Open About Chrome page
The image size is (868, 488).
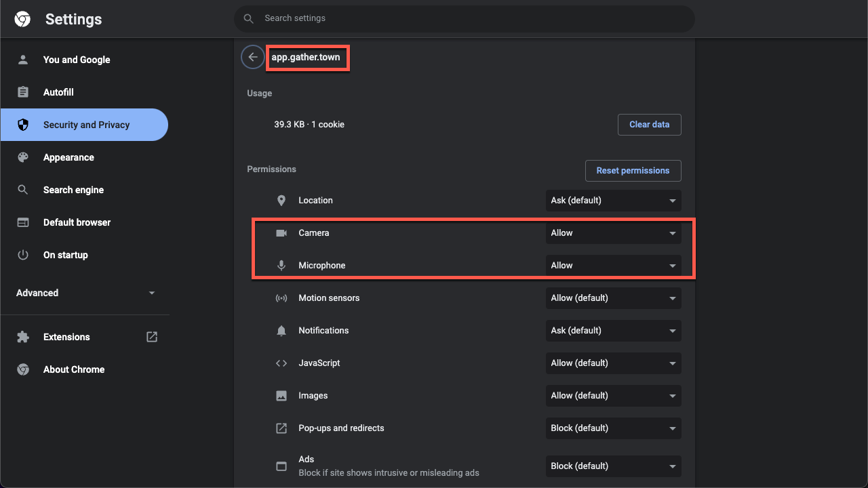point(84,369)
